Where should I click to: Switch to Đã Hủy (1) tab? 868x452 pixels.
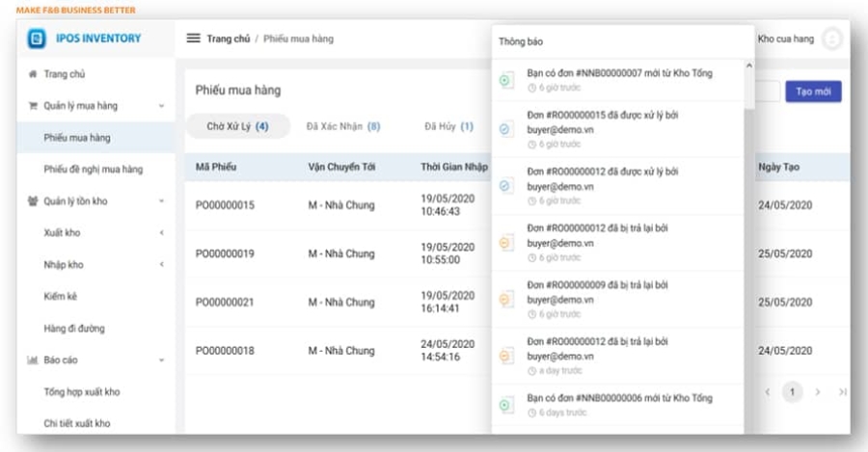point(448,126)
